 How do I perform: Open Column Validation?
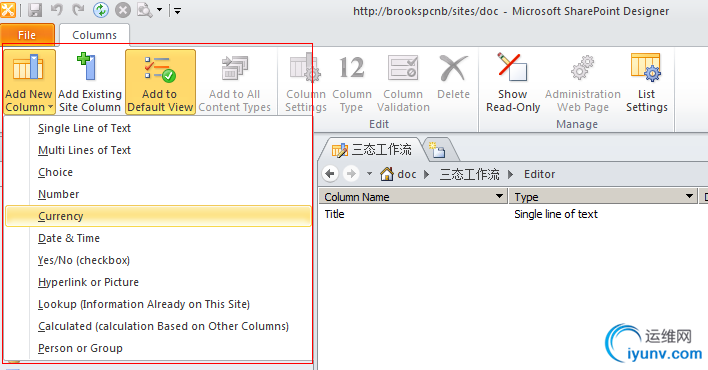pos(403,82)
